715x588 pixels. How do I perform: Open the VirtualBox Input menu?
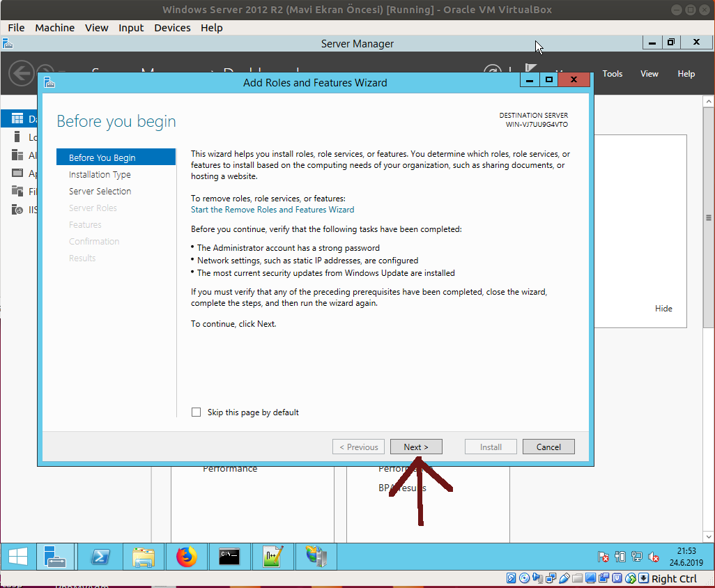(x=131, y=28)
